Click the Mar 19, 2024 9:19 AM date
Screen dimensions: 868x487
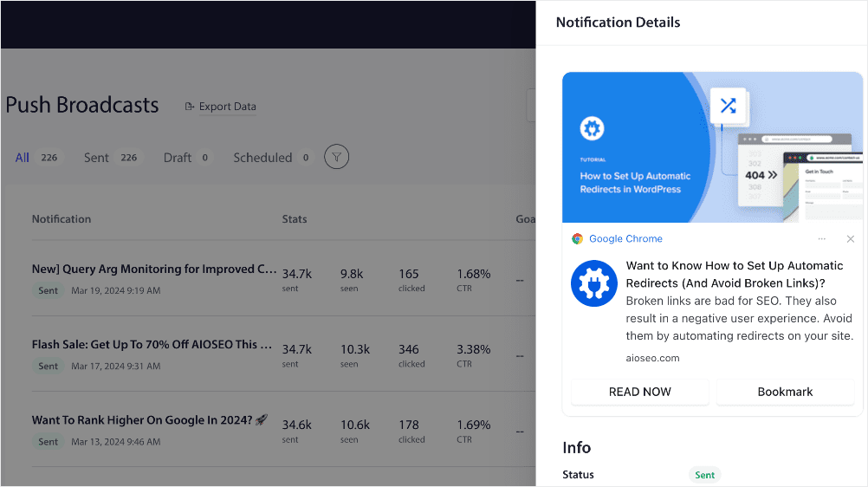(x=116, y=290)
